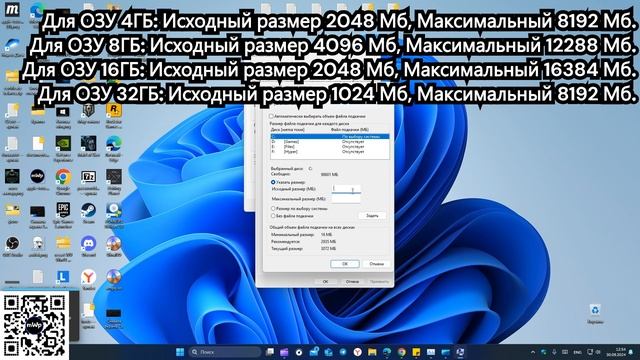Select system managed size radio button

point(273,209)
